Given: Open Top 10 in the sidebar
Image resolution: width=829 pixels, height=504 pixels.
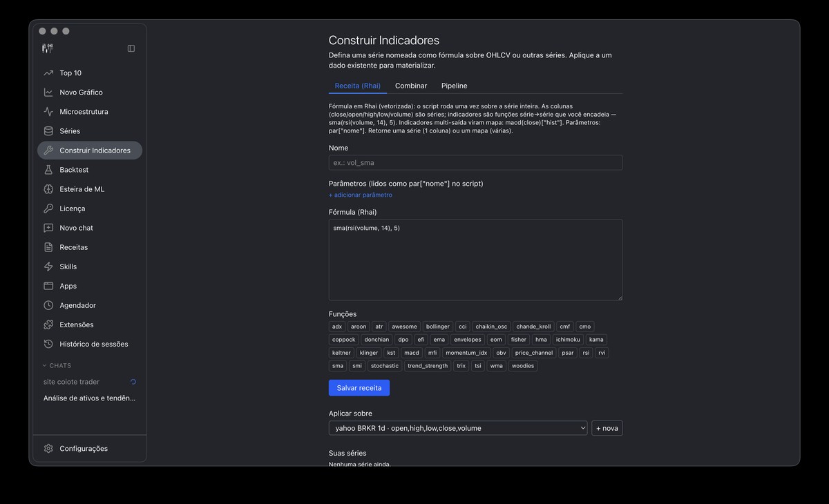Looking at the screenshot, I should (x=90, y=73).
